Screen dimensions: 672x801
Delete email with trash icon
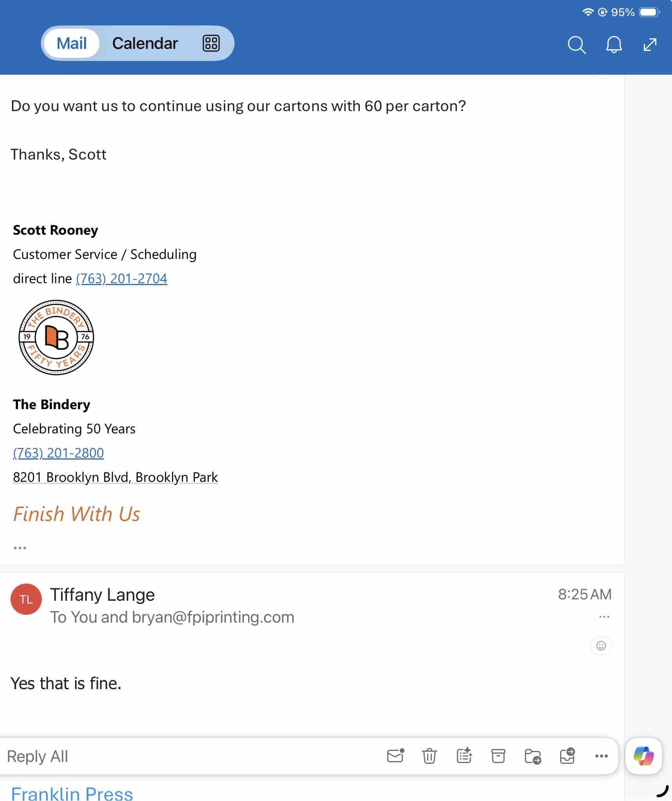(x=429, y=756)
